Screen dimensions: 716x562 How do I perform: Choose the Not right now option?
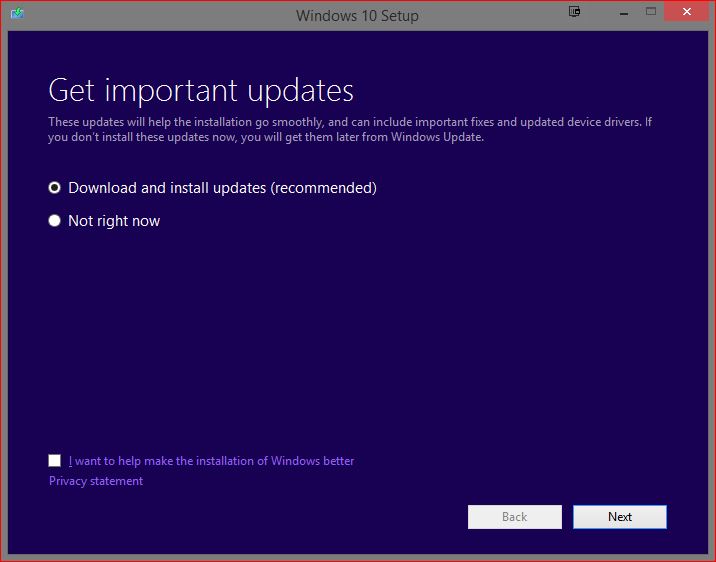tap(54, 221)
